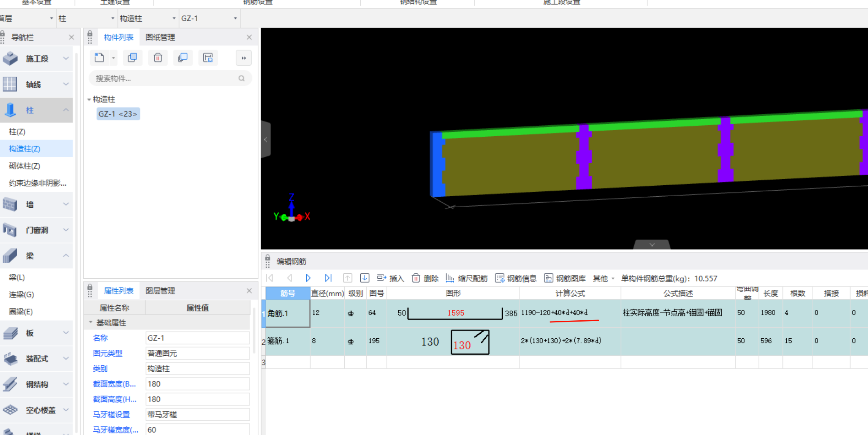The width and height of the screenshot is (868, 435).
Task: Open 钢筋信息
Action: (x=515, y=278)
